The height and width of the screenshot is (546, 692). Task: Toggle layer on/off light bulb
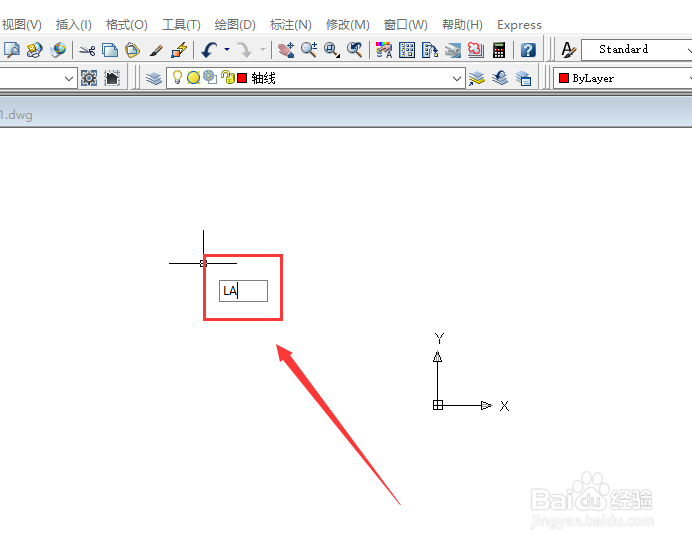tap(177, 78)
